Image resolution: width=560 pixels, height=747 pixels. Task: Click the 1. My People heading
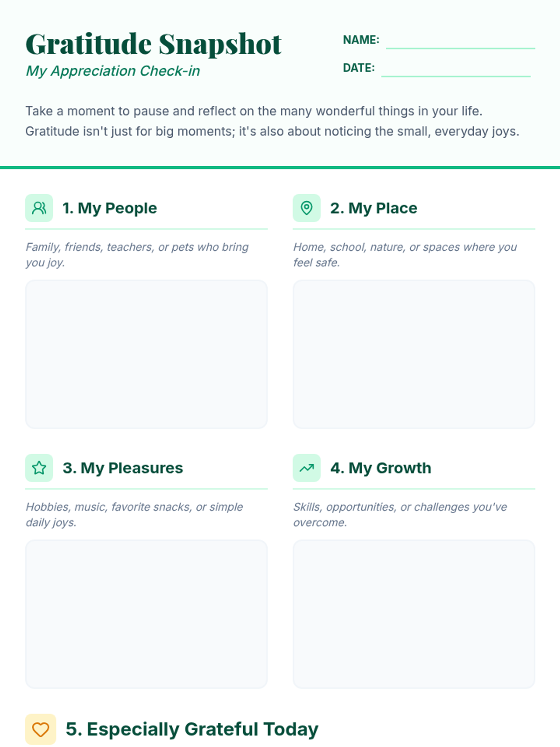[x=110, y=208]
